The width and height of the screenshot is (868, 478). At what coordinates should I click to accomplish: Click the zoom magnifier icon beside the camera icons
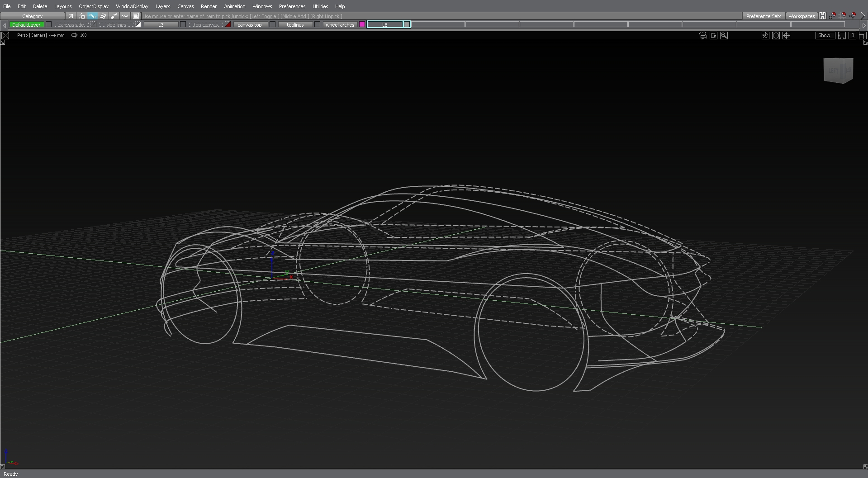point(724,36)
